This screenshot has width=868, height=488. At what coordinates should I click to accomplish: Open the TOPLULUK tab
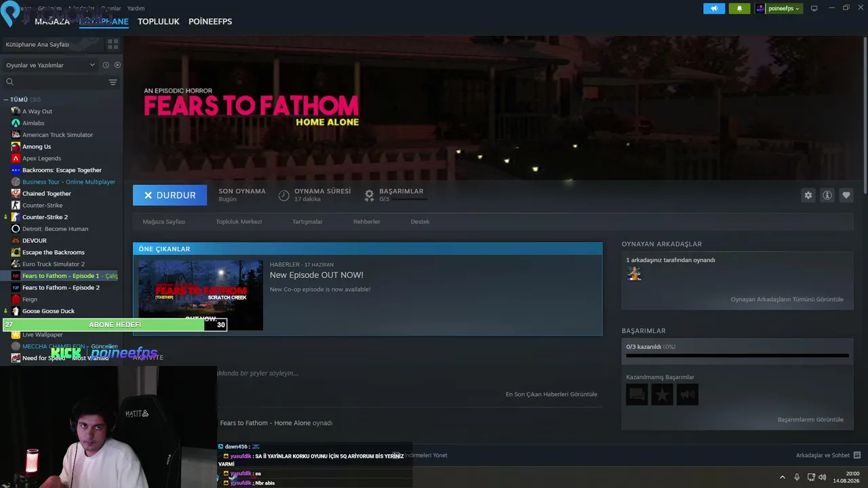(x=159, y=22)
